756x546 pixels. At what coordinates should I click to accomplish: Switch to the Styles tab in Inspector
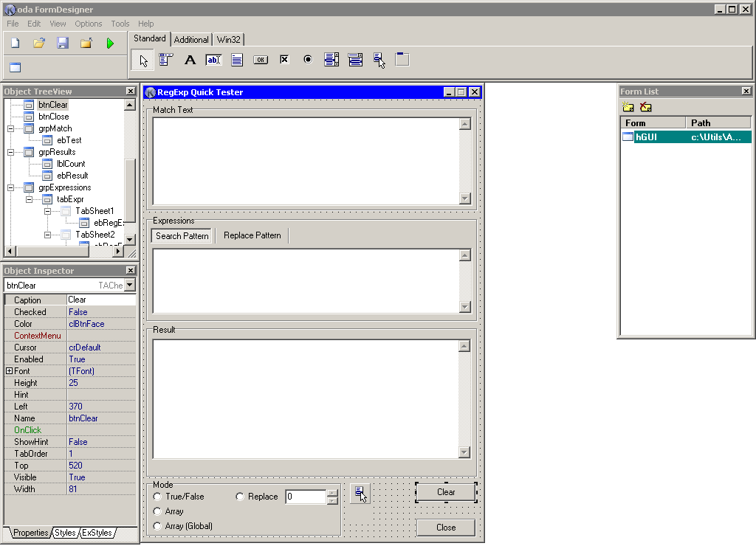[65, 533]
